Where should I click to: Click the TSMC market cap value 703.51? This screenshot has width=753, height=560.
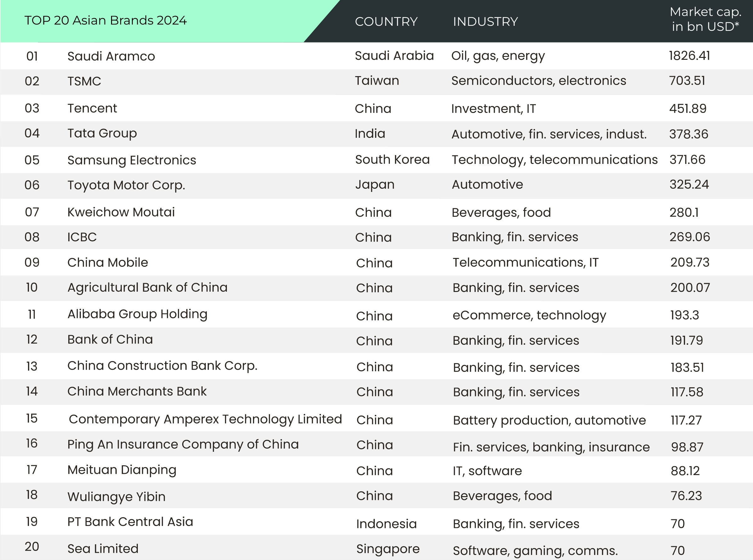[687, 81]
